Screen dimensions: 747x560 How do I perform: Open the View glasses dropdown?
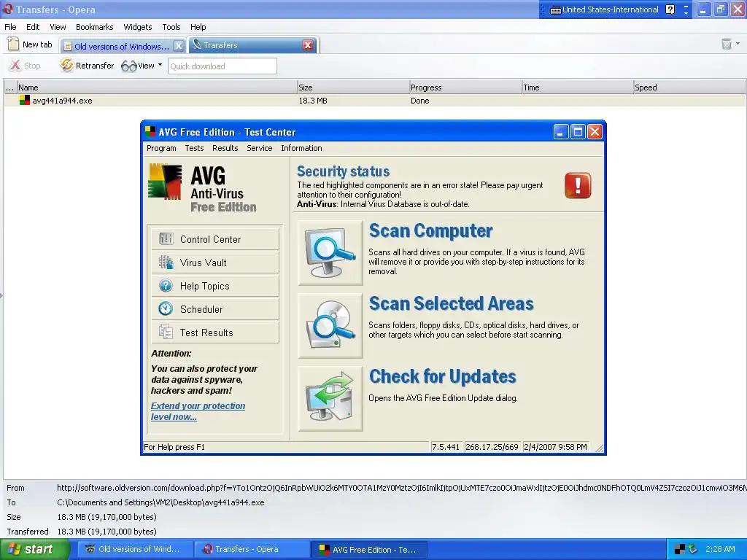pos(142,66)
